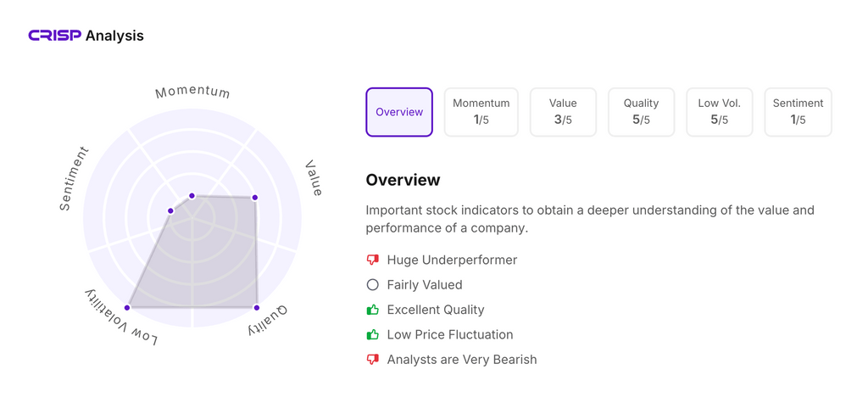
Task: Open the Momentum 1/5 tab
Action: click(481, 112)
